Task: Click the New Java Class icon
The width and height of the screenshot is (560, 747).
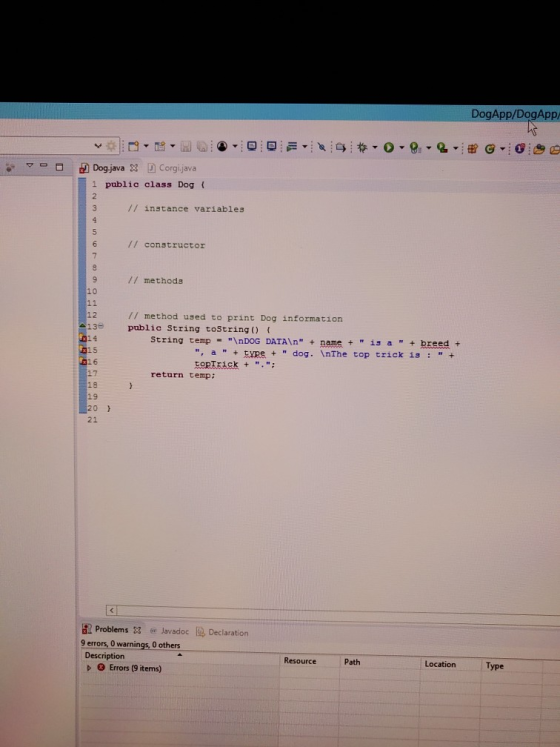Action: pos(489,149)
